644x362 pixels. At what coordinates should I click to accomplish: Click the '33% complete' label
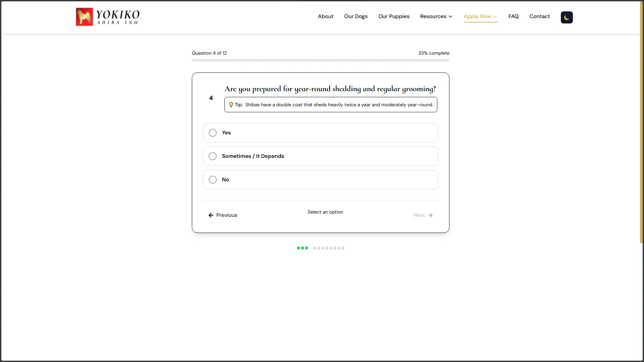point(434,53)
